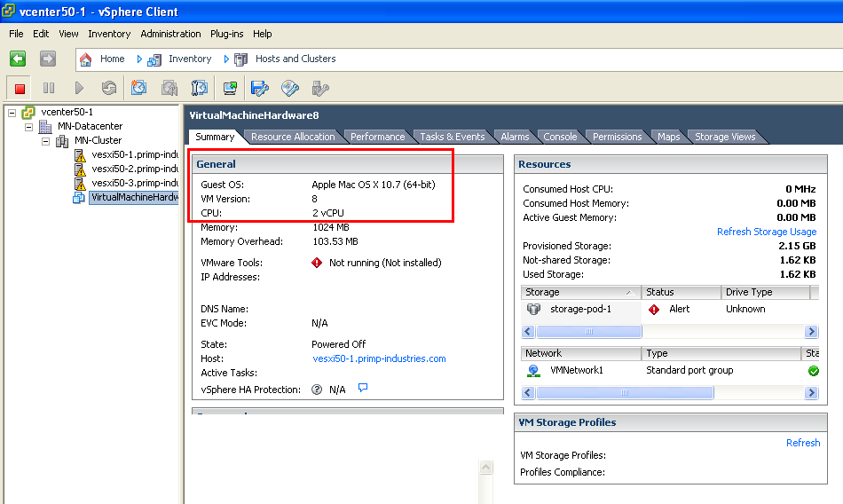Open the Administration menu
Image resolution: width=843 pixels, height=504 pixels.
point(170,34)
